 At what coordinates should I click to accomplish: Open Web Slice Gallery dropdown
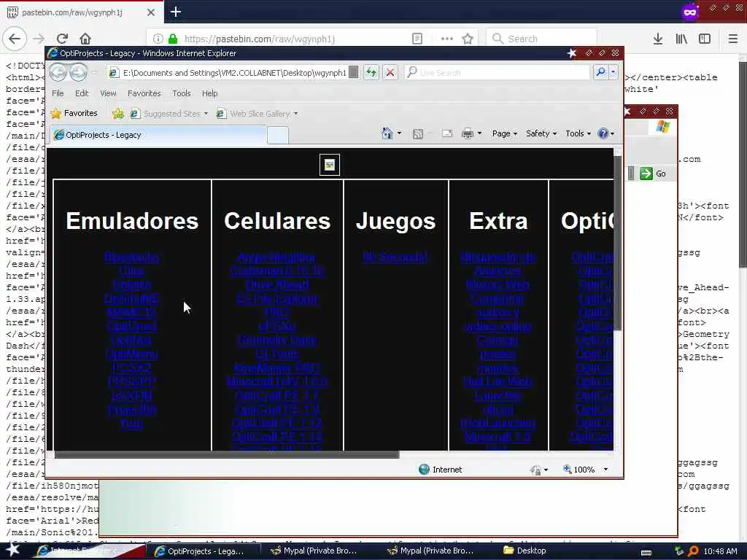(x=257, y=113)
